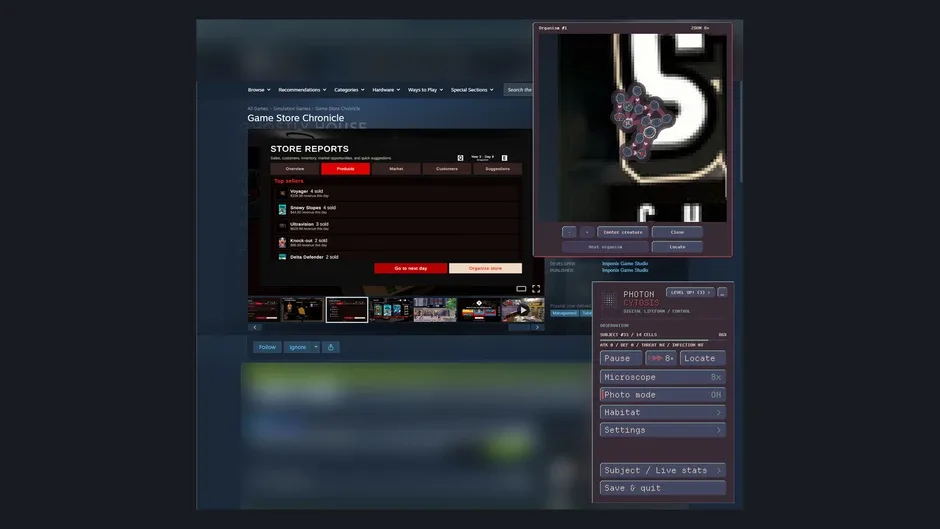
Task: Click the fullscreen icon on media viewer
Action: pos(536,289)
